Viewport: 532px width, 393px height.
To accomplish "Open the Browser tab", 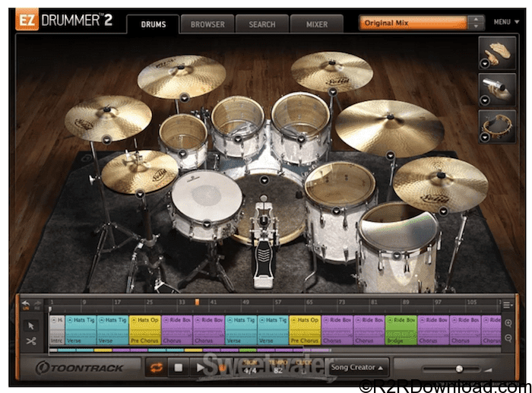I will coord(207,24).
